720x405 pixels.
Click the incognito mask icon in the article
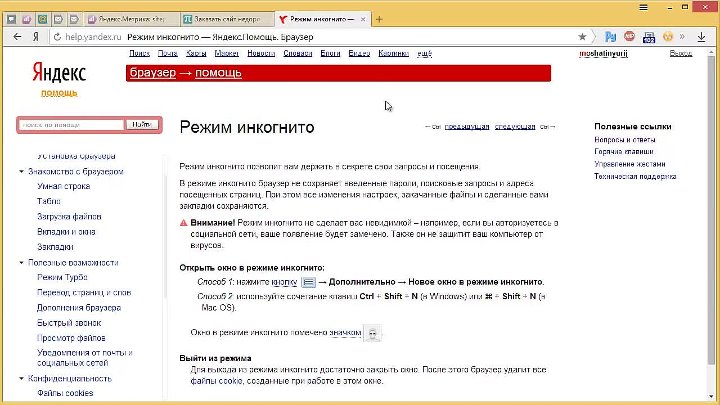[x=372, y=332]
